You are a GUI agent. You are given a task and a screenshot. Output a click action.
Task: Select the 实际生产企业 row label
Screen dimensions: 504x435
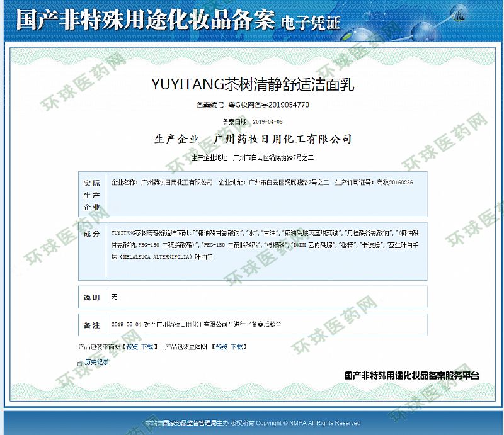point(91,195)
